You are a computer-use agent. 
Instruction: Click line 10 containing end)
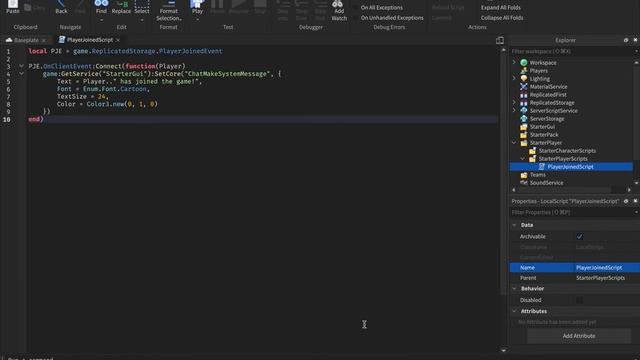tap(263, 119)
